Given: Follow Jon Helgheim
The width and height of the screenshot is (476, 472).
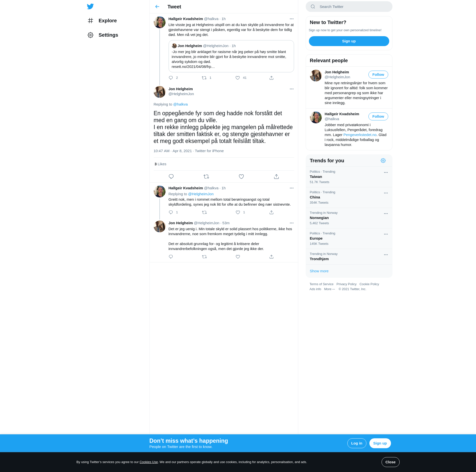Looking at the screenshot, I should [378, 75].
